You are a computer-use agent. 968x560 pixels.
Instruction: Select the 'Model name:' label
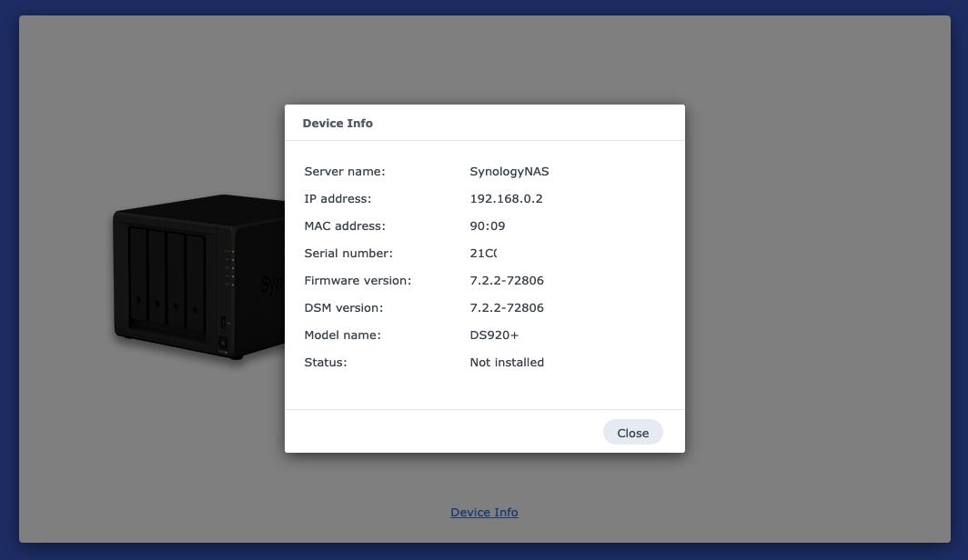tap(343, 335)
